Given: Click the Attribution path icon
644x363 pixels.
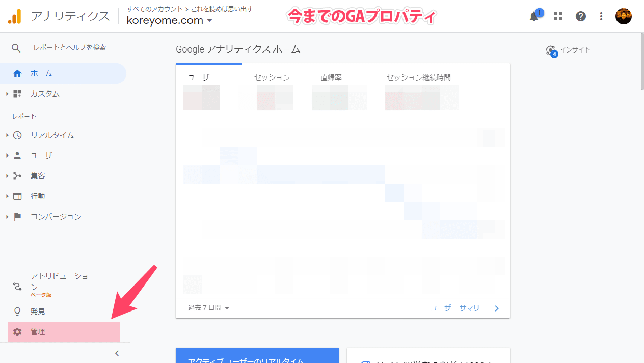Looking at the screenshot, I should [x=17, y=286].
